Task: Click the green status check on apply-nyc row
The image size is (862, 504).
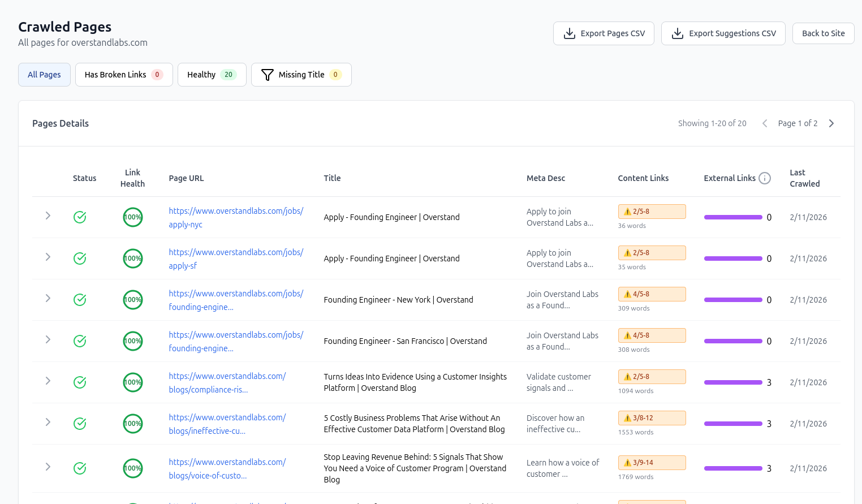Action: tap(79, 217)
